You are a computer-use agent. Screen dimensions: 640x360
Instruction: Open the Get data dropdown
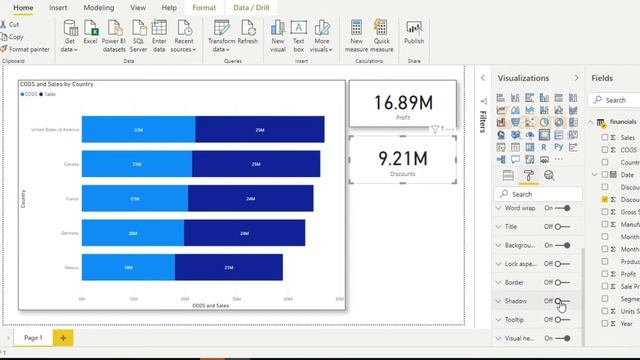69,36
